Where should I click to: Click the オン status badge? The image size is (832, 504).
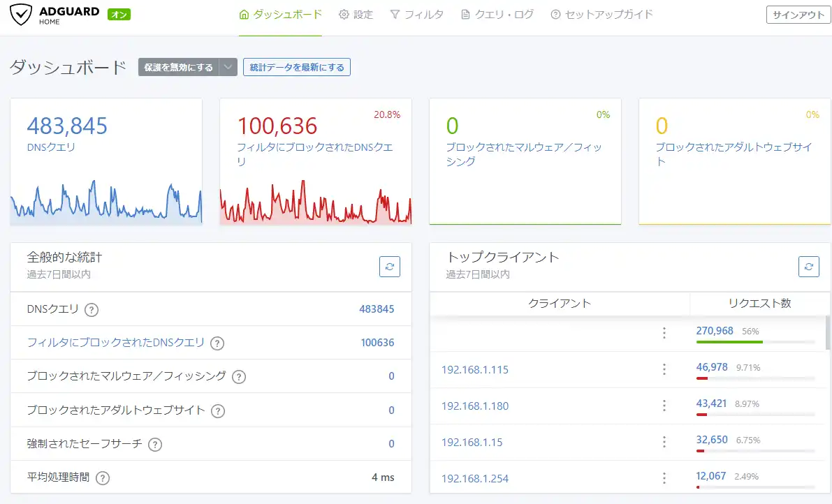[x=119, y=15]
